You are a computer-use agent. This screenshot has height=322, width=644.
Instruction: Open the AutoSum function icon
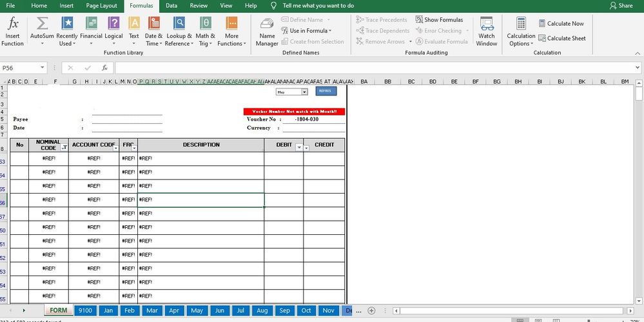(42, 24)
